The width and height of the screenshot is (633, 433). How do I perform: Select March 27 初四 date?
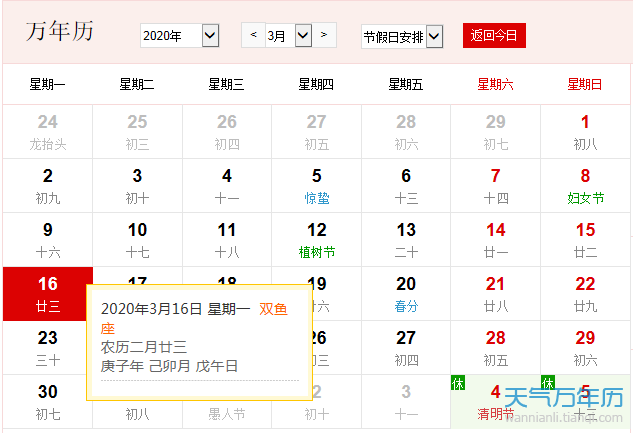click(406, 348)
